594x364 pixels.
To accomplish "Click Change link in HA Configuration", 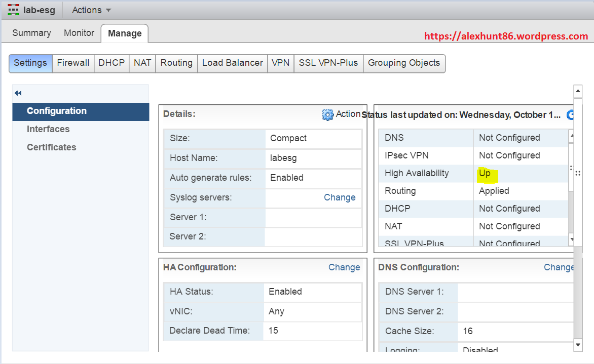I will click(344, 267).
